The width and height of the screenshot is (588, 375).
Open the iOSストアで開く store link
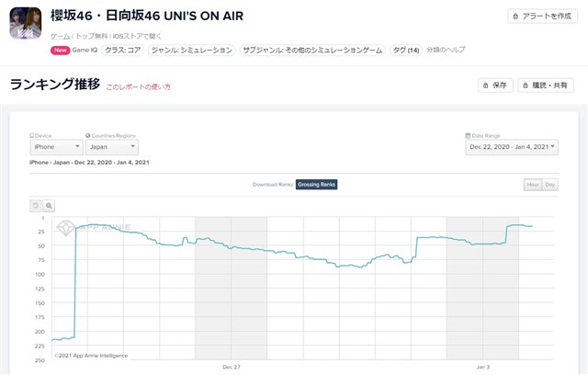click(137, 36)
